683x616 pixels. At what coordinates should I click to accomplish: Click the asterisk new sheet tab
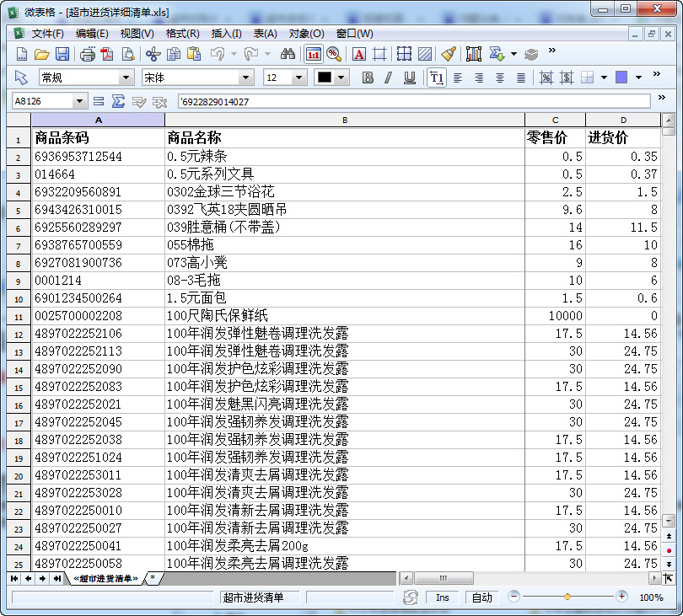point(153,578)
